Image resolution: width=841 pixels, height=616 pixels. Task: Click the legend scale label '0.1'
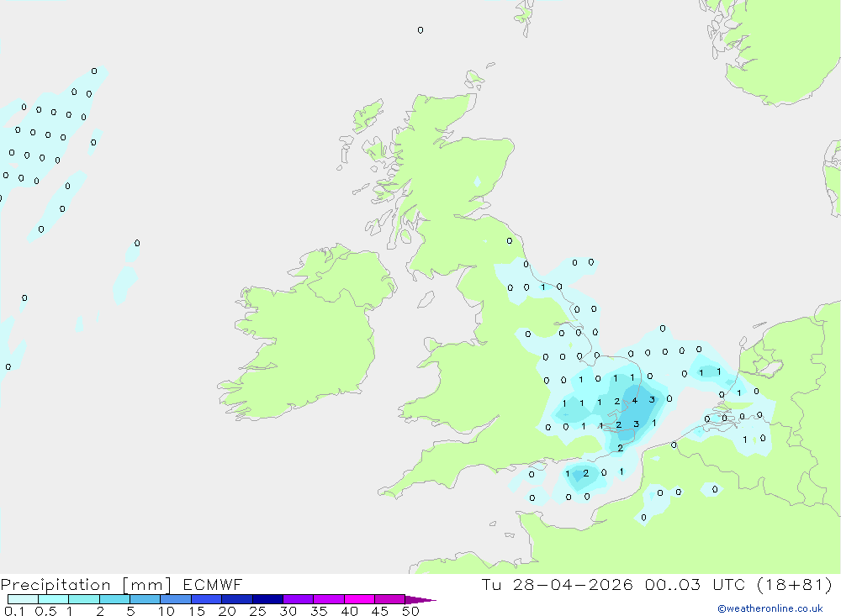[x=14, y=611]
